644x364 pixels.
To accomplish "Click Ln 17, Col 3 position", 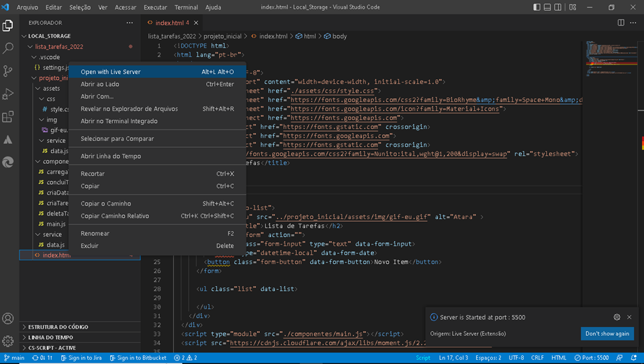I will pos(453,358).
